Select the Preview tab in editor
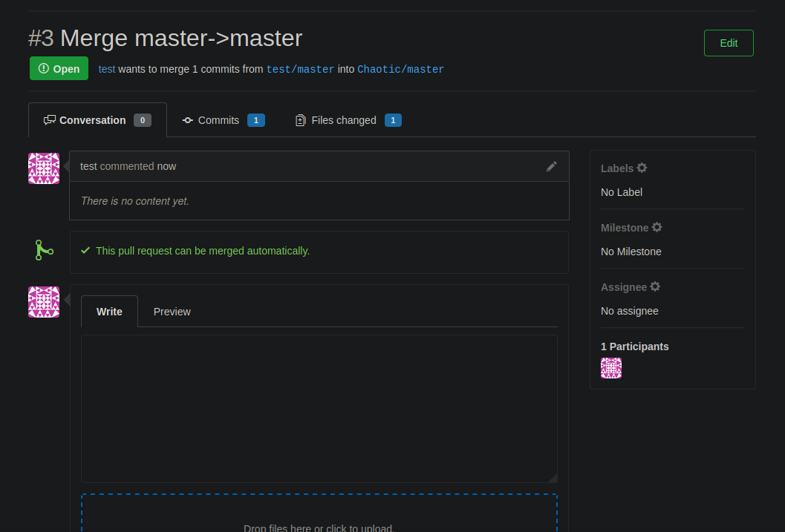 [172, 312]
